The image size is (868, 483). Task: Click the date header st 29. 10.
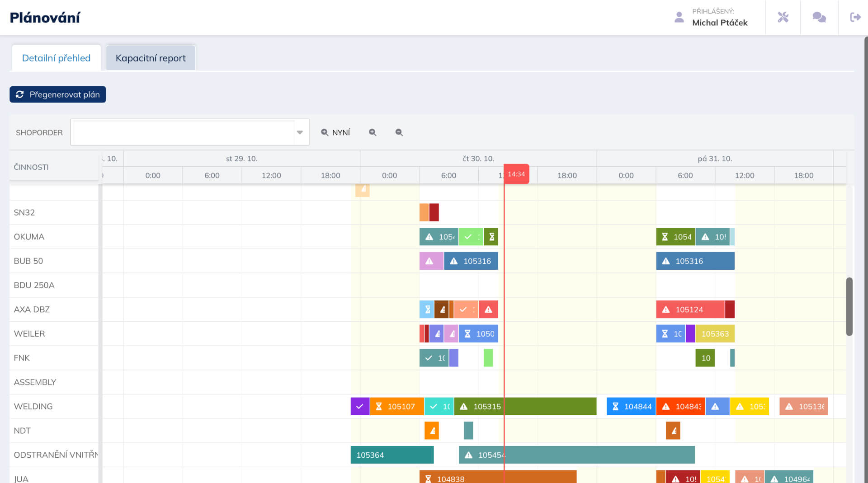(242, 159)
